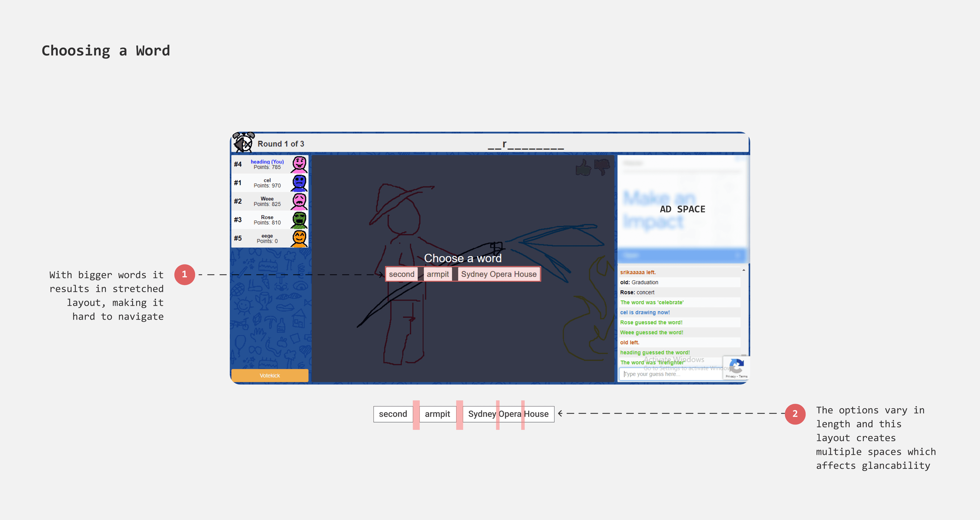
Task: Click the blurred ad banner
Action: pos(683,209)
